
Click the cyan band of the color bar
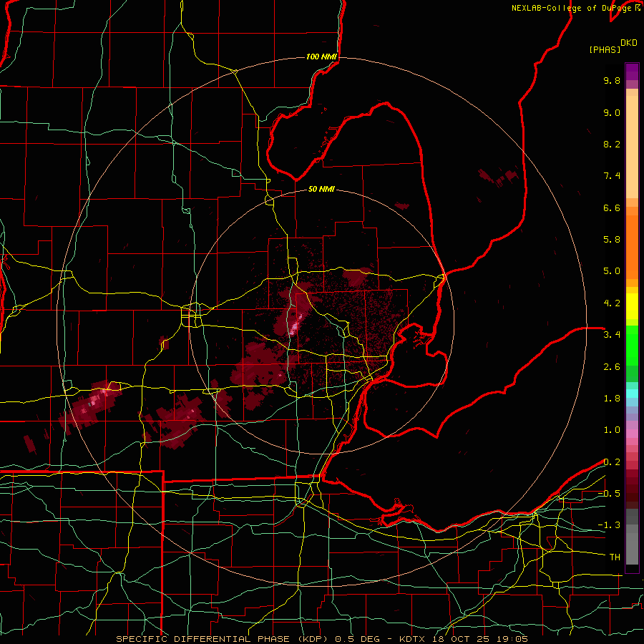pyautogui.click(x=632, y=394)
